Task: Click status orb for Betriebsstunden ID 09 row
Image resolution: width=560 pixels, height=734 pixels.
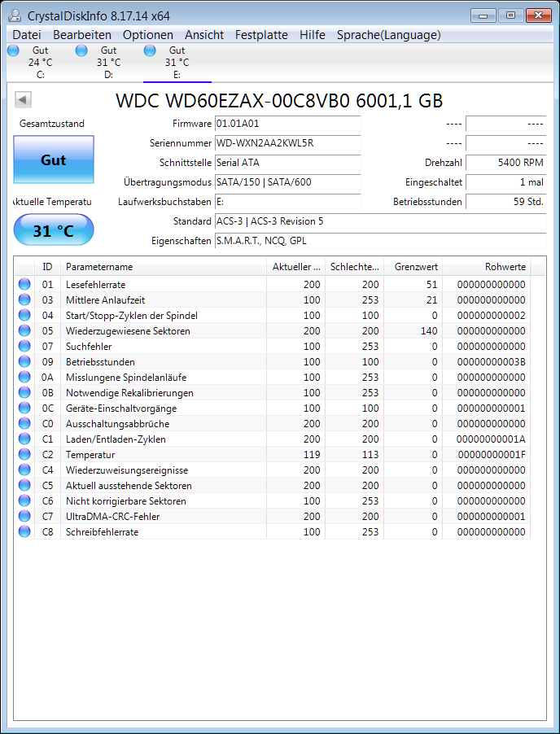Action: tap(24, 361)
